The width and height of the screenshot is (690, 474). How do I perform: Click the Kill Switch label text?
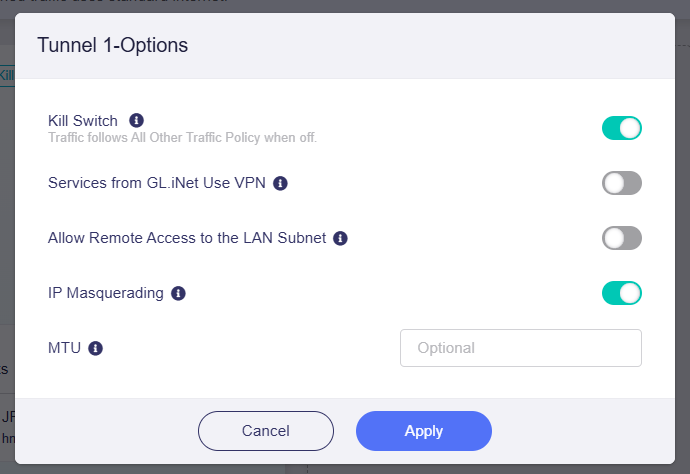pyautogui.click(x=83, y=121)
